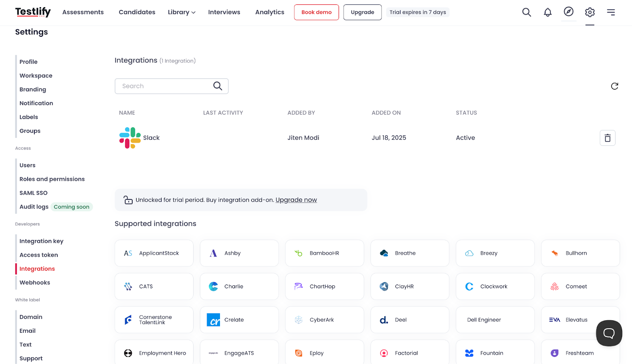Screen dimensions: 632x364
Task: Click the Slack logo icon
Action: [x=130, y=138]
